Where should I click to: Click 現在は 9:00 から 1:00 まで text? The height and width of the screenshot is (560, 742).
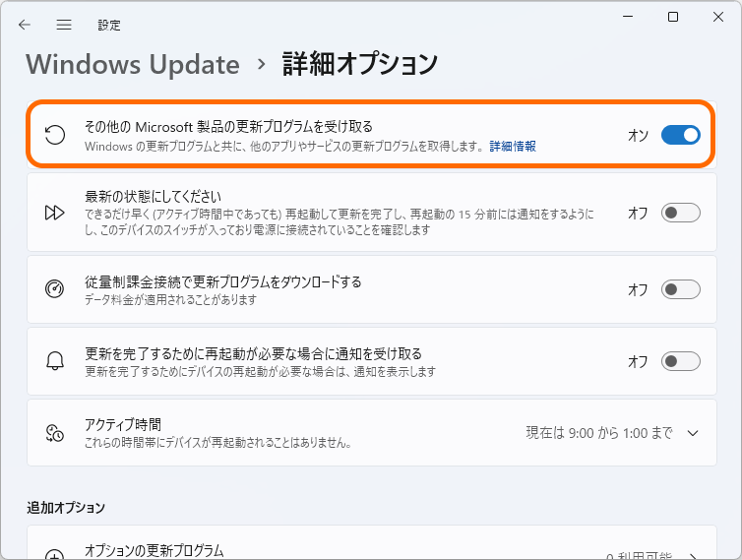[x=599, y=433]
